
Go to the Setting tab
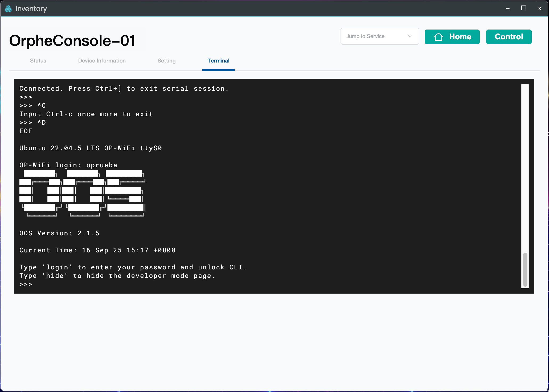pyautogui.click(x=166, y=61)
